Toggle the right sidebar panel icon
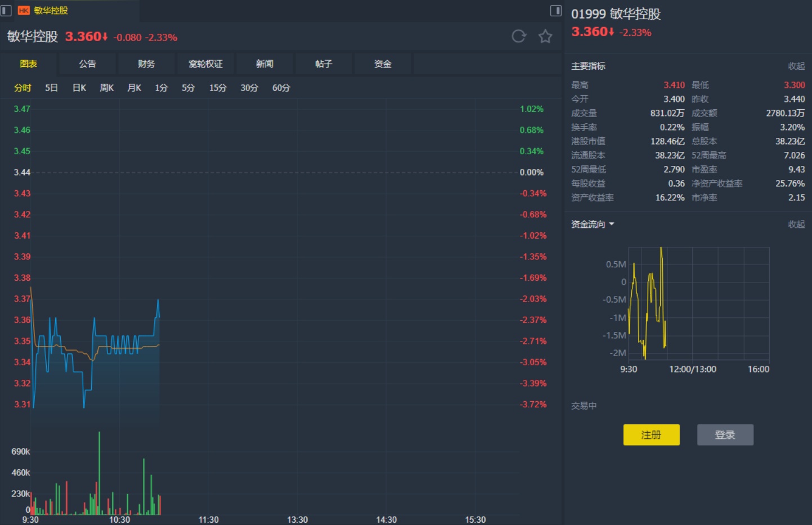 click(556, 11)
